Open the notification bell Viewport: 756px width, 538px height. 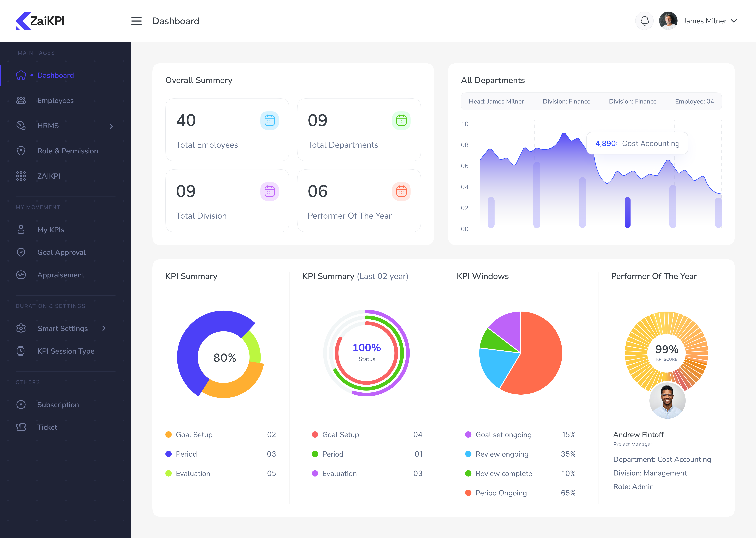644,20
